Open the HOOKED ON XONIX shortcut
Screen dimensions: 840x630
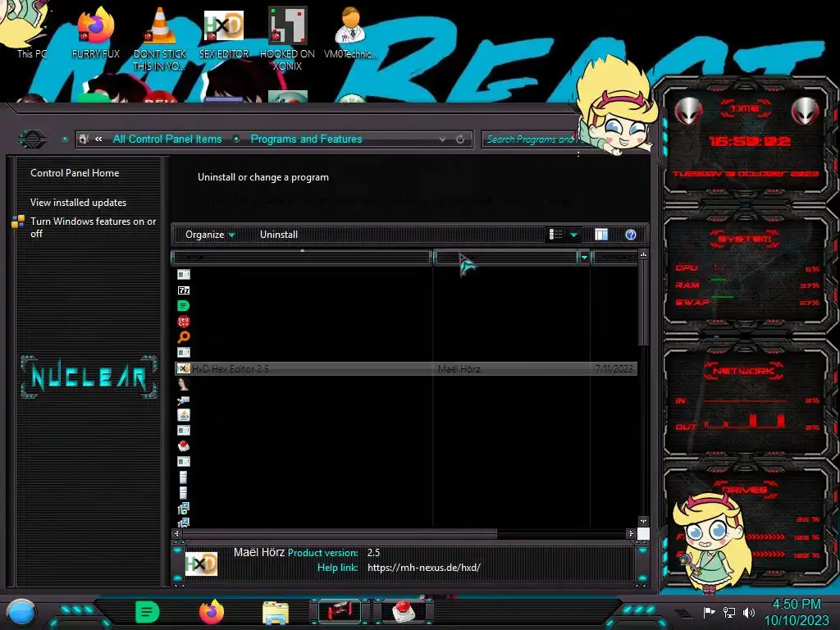[x=287, y=39]
